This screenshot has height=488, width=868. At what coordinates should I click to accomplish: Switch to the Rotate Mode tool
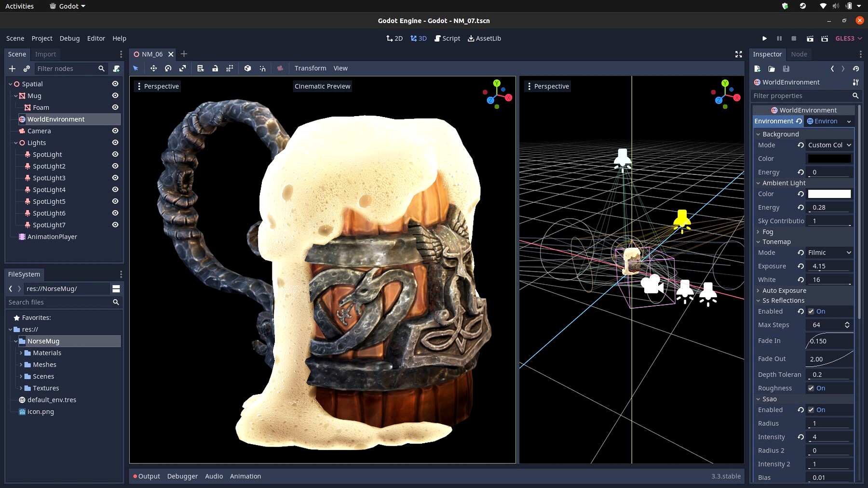(x=168, y=68)
